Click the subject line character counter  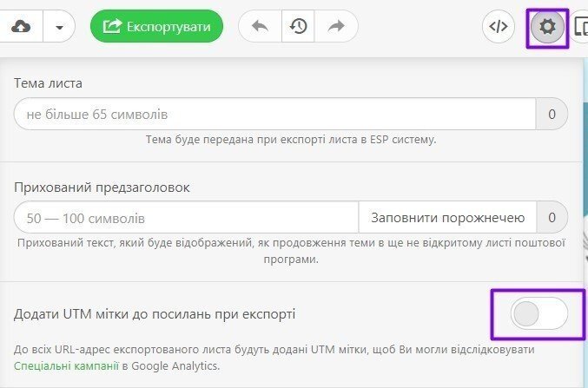[552, 115]
